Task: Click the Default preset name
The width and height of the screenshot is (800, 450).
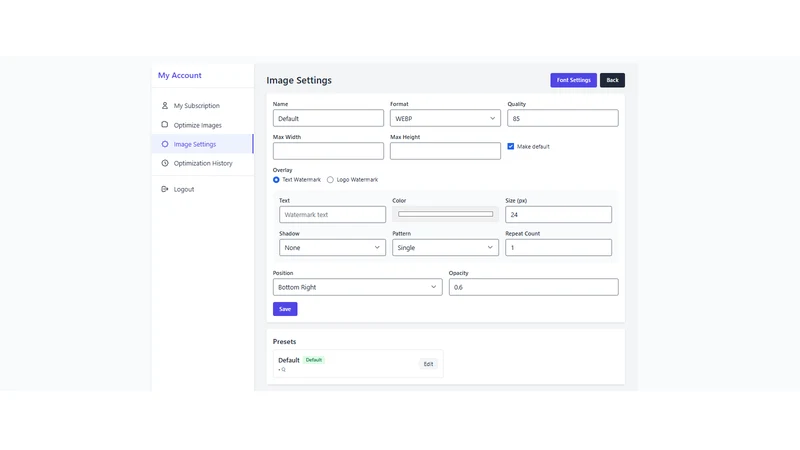Action: [x=289, y=360]
